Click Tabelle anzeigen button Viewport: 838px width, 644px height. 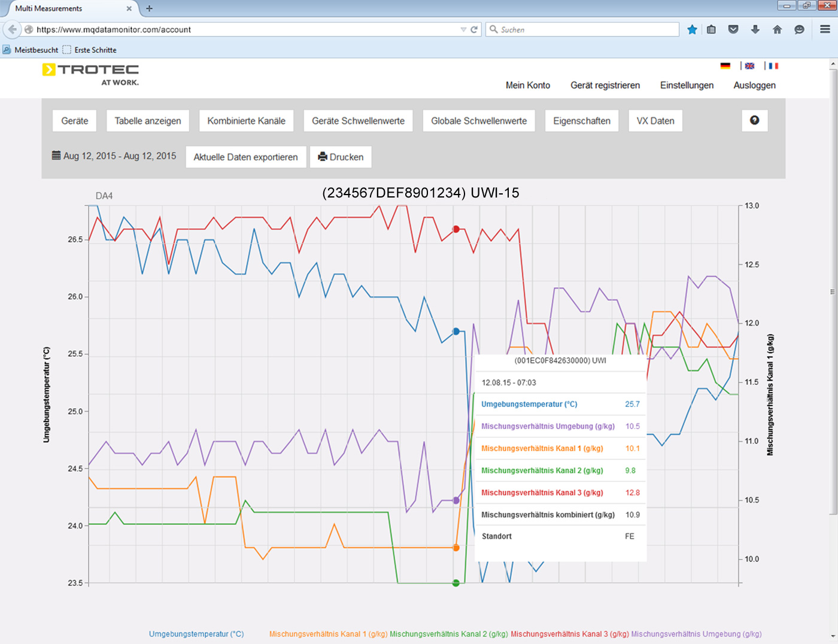148,120
